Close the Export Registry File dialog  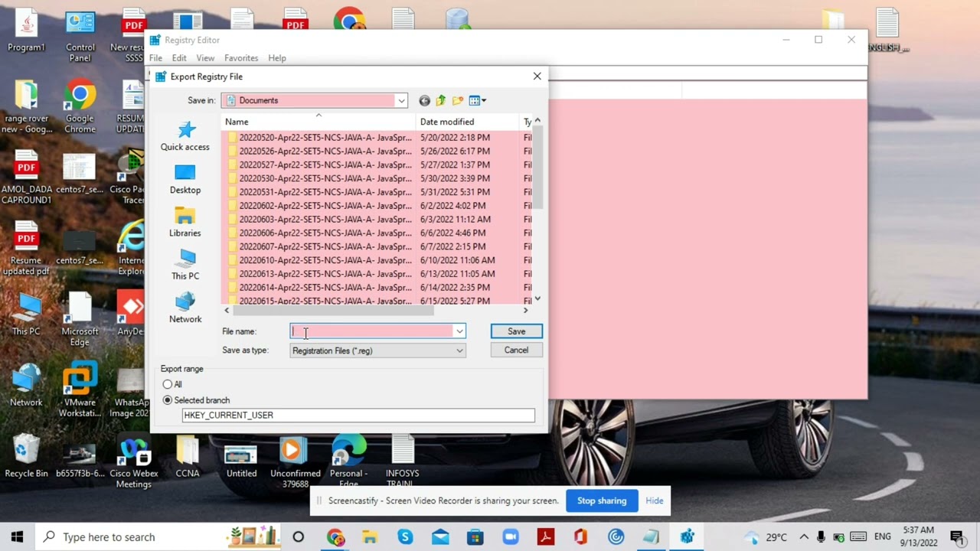[537, 77]
